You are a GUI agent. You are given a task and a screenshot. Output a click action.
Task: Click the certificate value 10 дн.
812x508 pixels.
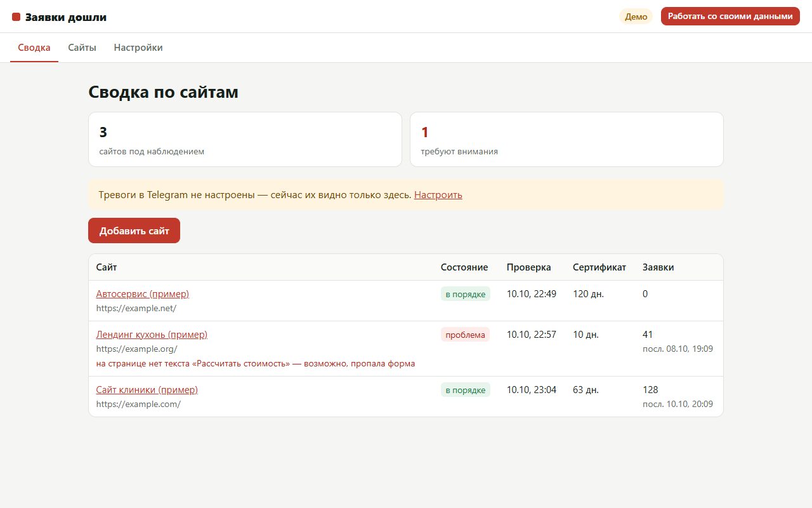[x=586, y=335]
